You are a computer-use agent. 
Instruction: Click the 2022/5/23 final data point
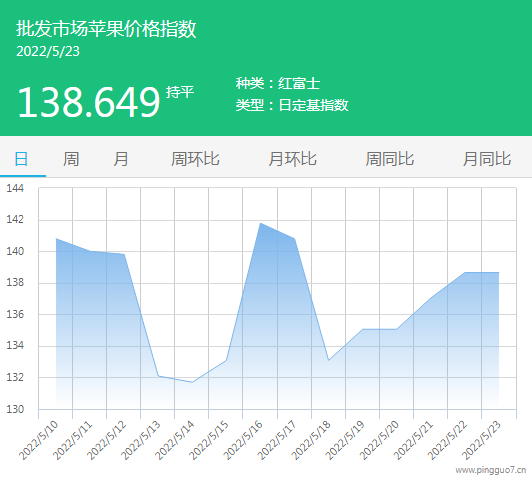(499, 272)
